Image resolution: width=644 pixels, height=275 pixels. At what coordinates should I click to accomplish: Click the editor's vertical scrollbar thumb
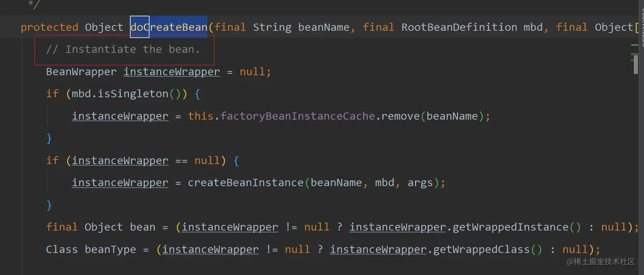pyautogui.click(x=636, y=64)
